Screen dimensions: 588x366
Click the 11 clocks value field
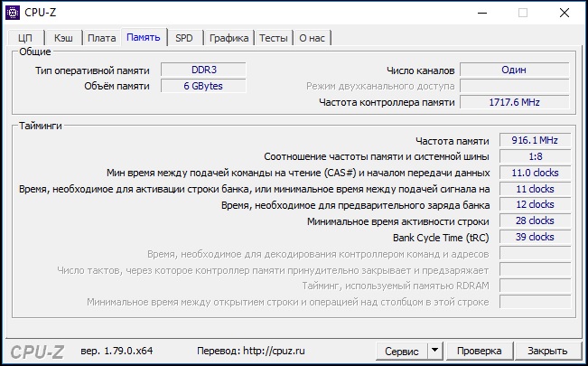(x=535, y=189)
